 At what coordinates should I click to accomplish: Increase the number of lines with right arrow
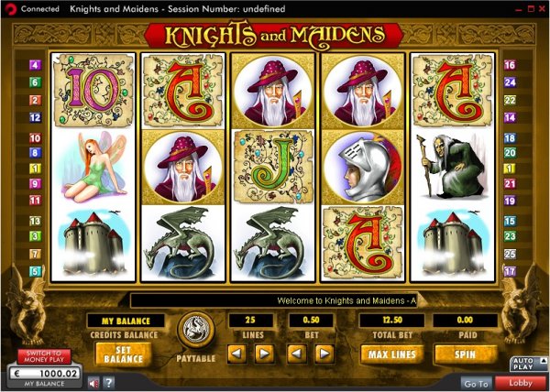(x=264, y=354)
